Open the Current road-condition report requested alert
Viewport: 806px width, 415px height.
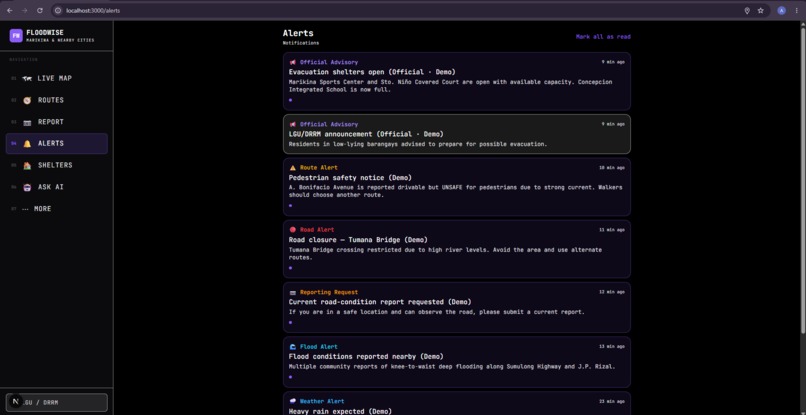(456, 308)
